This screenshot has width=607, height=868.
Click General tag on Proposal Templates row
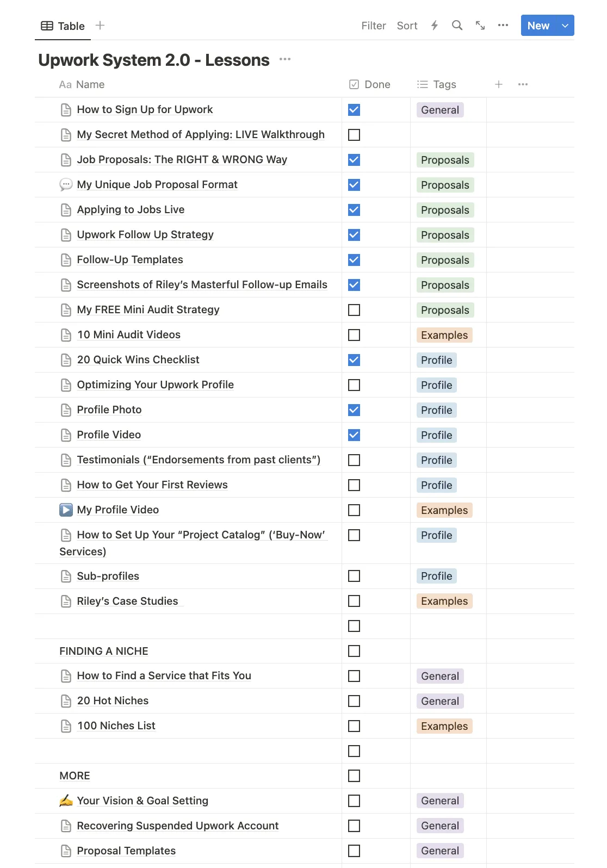pyautogui.click(x=440, y=851)
